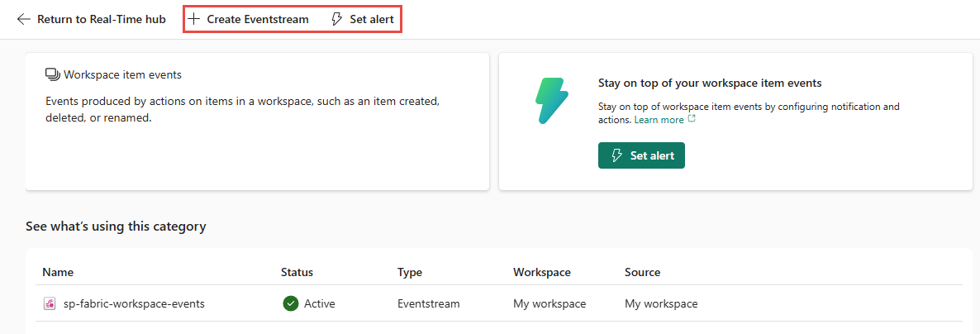980x334 pixels.
Task: Return to Real-Time hub
Action: click(x=101, y=19)
